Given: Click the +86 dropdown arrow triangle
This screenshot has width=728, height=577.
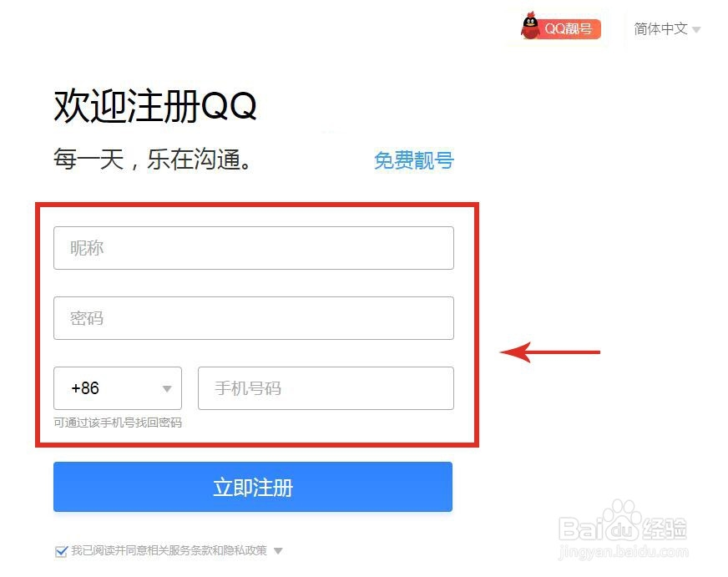Looking at the screenshot, I should tap(167, 388).
